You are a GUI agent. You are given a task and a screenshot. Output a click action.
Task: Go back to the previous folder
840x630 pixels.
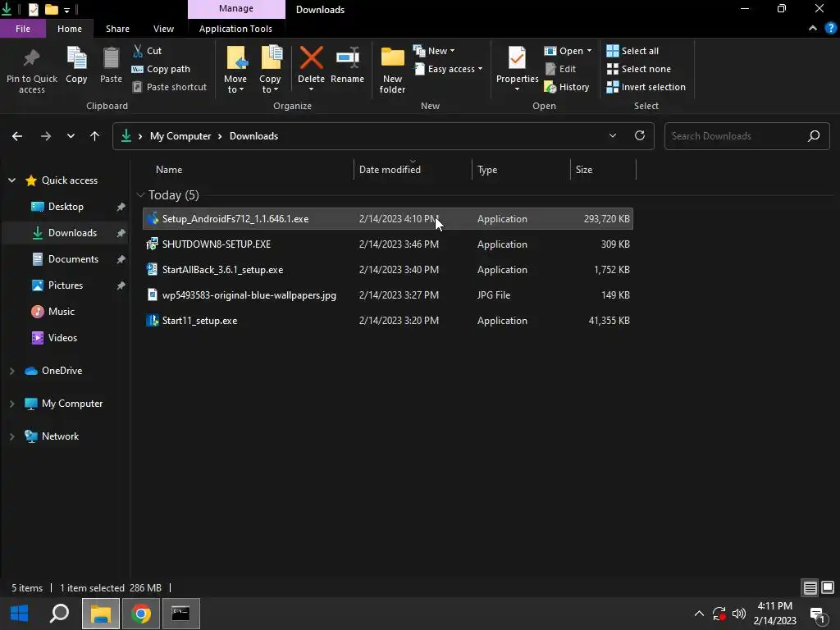tap(17, 136)
